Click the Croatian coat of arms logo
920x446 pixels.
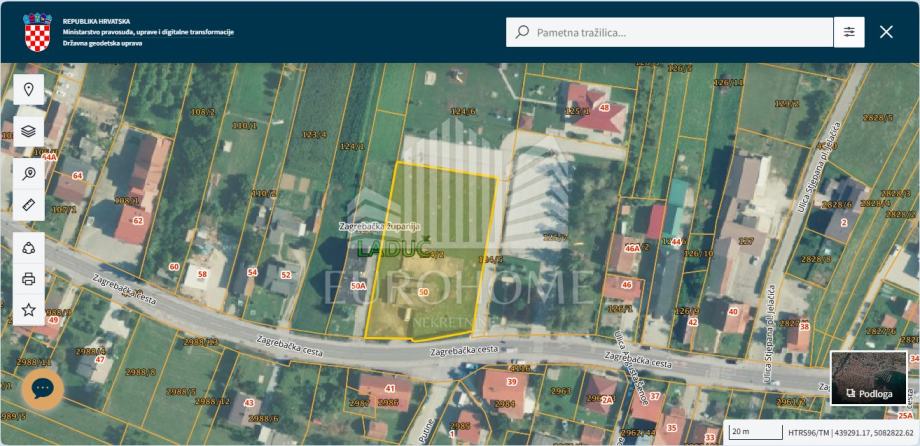[37, 32]
